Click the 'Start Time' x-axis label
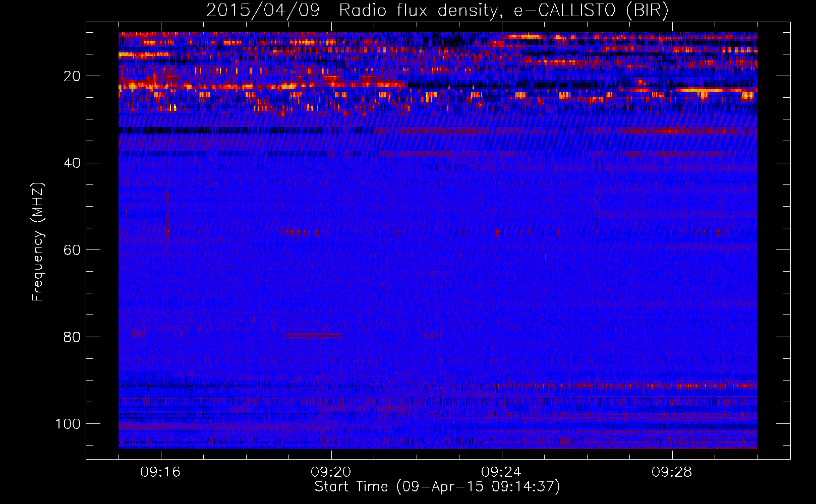 pyautogui.click(x=437, y=487)
